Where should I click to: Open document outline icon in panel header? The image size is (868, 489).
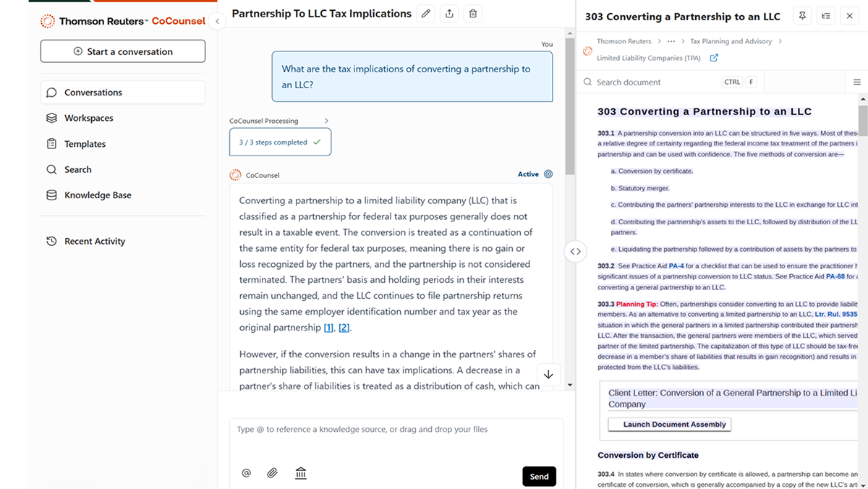(826, 16)
